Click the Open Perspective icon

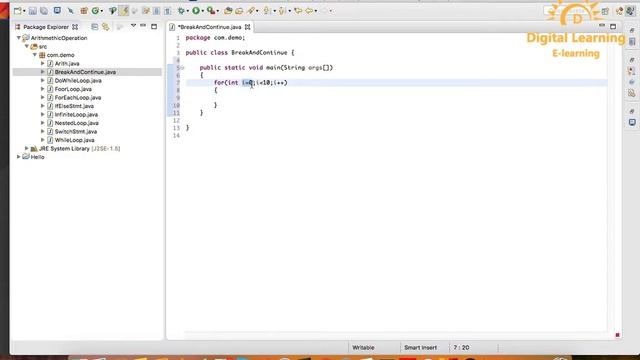pyautogui.click(x=605, y=11)
